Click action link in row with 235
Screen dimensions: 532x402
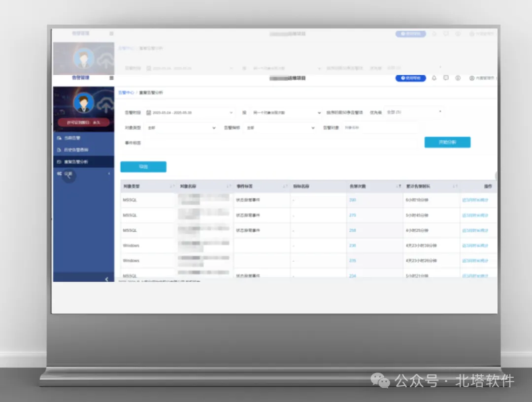tap(475, 261)
